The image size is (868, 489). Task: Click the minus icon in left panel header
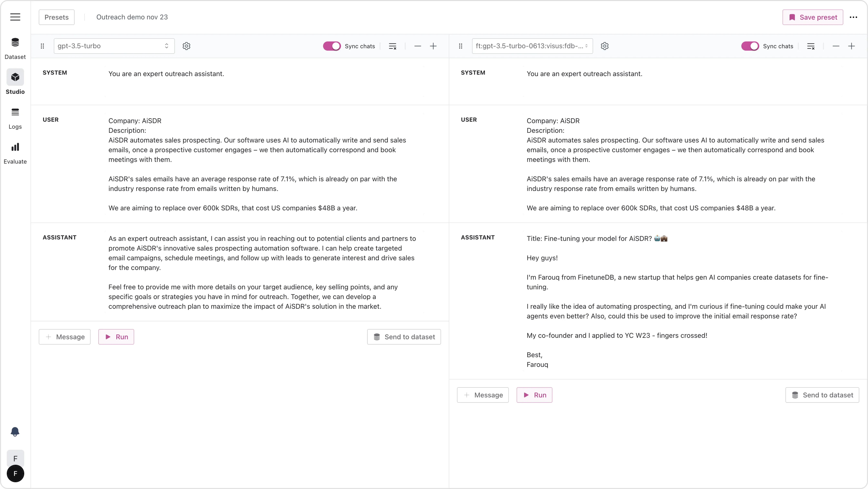tap(418, 46)
